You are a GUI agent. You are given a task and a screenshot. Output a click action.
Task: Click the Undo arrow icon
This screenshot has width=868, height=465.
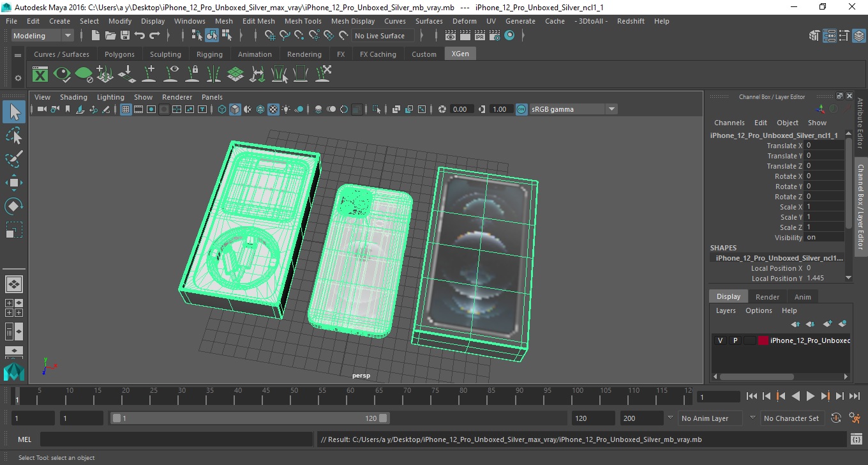[x=140, y=36]
